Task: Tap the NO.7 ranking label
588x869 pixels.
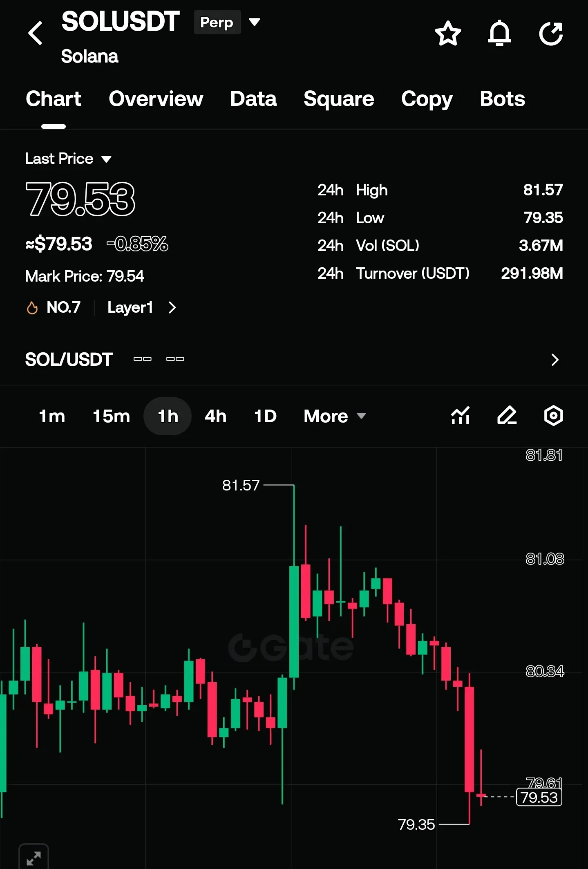Action: pos(64,307)
